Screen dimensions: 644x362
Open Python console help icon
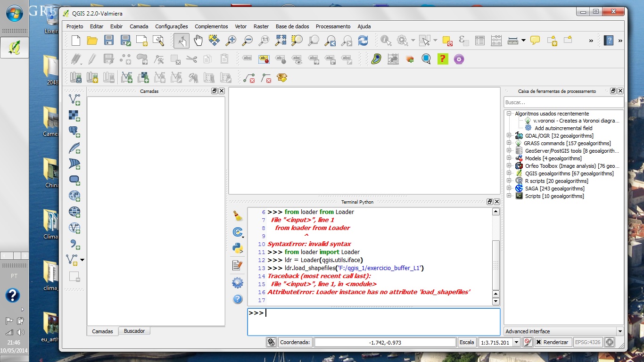coord(238,299)
